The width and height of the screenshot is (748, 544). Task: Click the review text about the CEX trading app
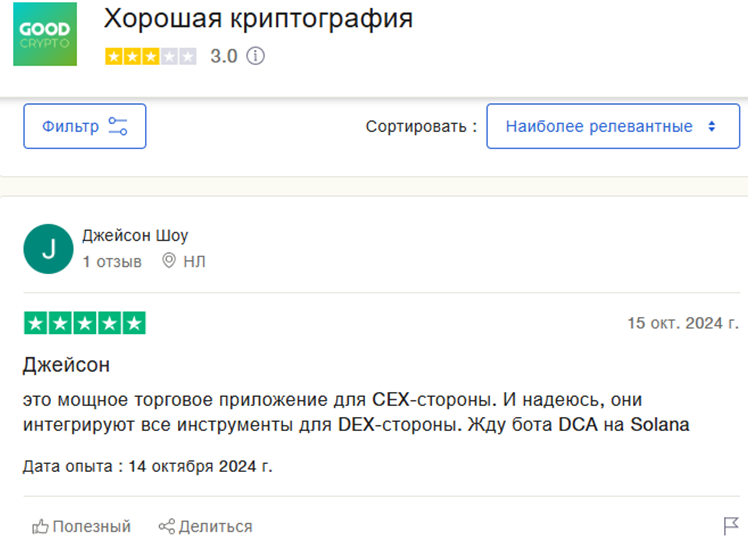click(x=356, y=412)
